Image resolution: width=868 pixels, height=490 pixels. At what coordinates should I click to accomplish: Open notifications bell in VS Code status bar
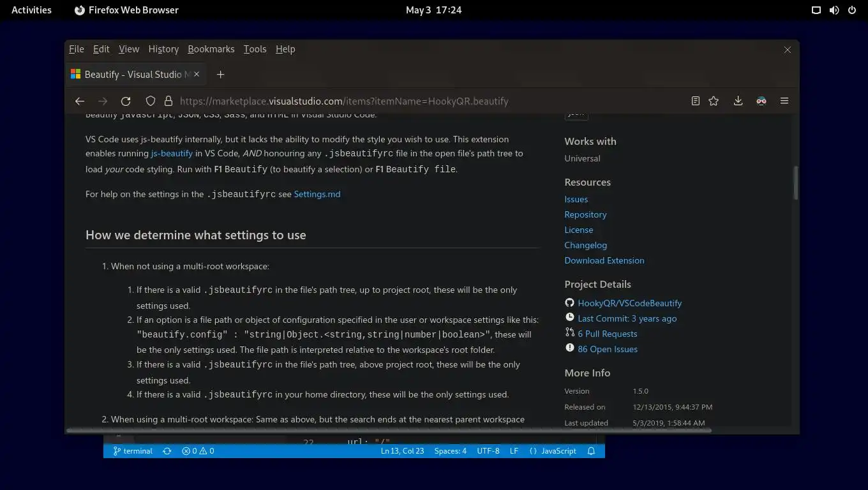tap(591, 451)
